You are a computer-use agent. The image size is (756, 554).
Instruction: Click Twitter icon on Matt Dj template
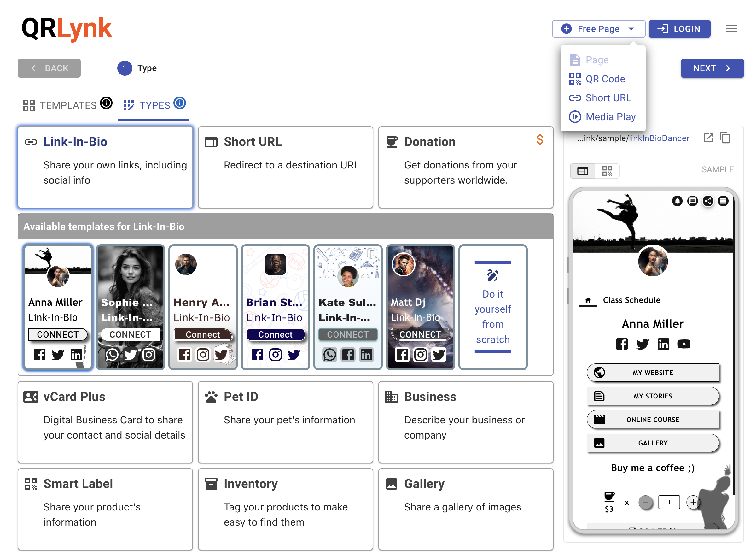pos(438,355)
